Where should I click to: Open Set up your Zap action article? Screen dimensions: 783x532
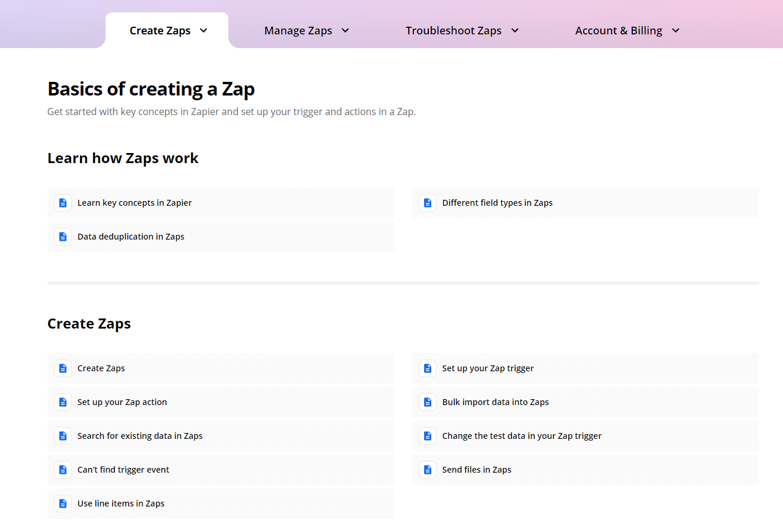coord(221,402)
